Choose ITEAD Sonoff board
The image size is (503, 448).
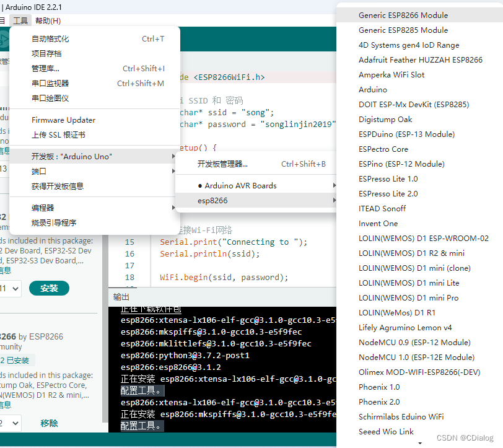tap(419, 209)
